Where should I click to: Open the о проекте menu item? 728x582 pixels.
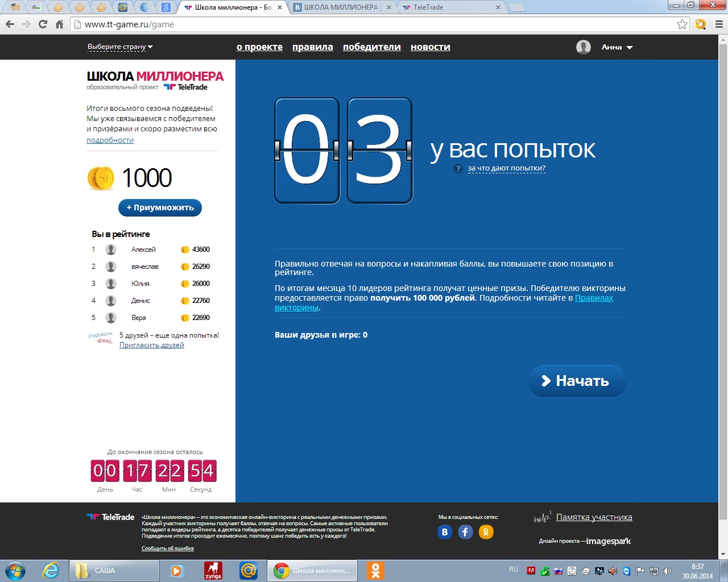[259, 47]
